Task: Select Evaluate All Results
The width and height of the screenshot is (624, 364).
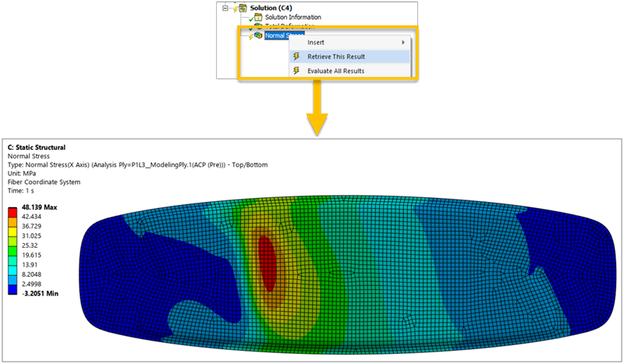Action: click(335, 70)
